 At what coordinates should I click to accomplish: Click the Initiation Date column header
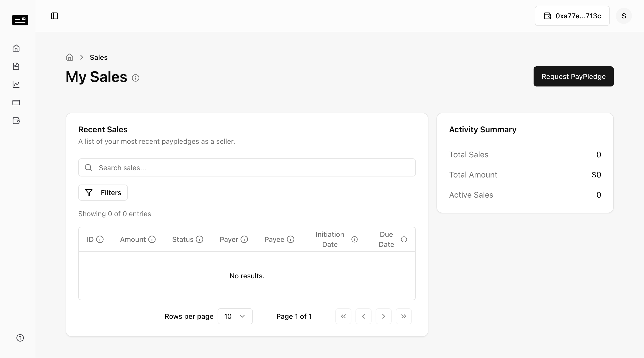(330, 239)
